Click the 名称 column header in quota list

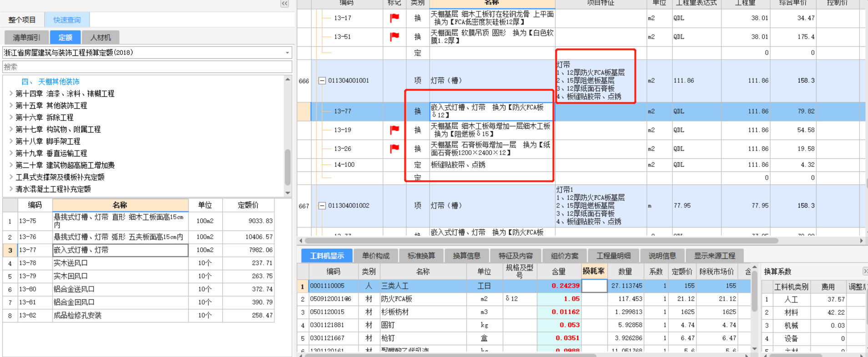(x=120, y=205)
